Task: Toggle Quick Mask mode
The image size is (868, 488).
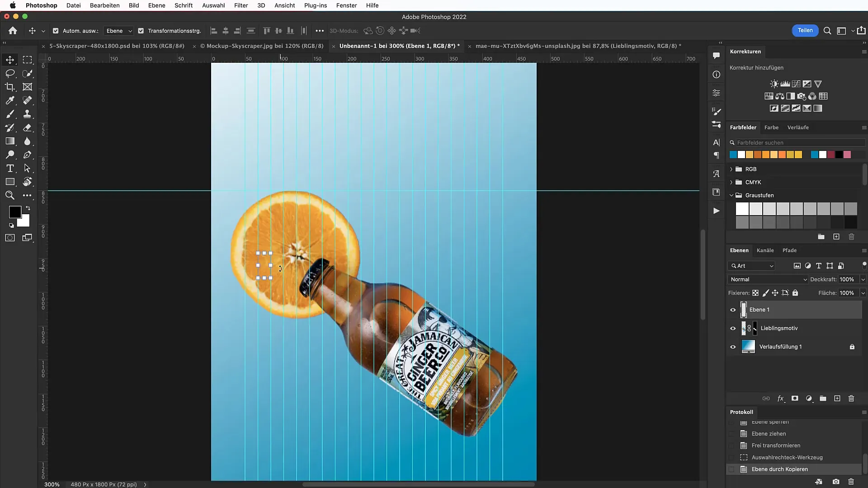Action: pyautogui.click(x=10, y=238)
